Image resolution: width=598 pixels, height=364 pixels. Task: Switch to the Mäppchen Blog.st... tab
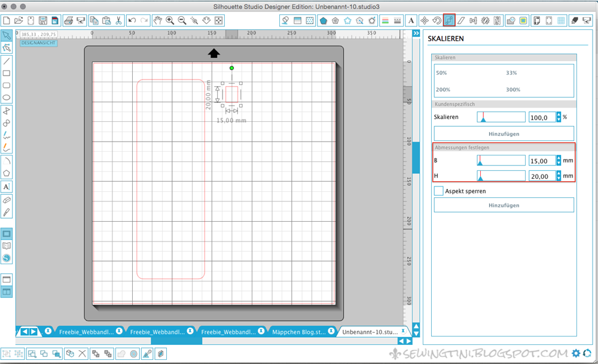click(x=298, y=332)
